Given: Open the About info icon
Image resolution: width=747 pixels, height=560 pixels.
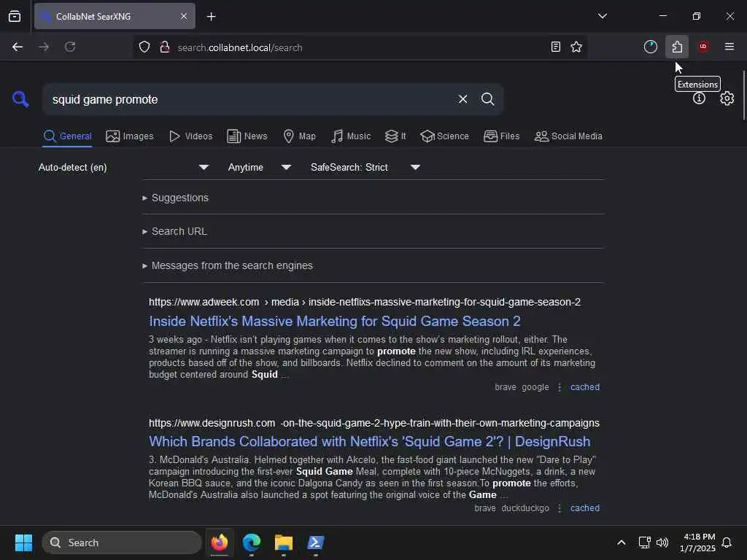Looking at the screenshot, I should (x=699, y=98).
